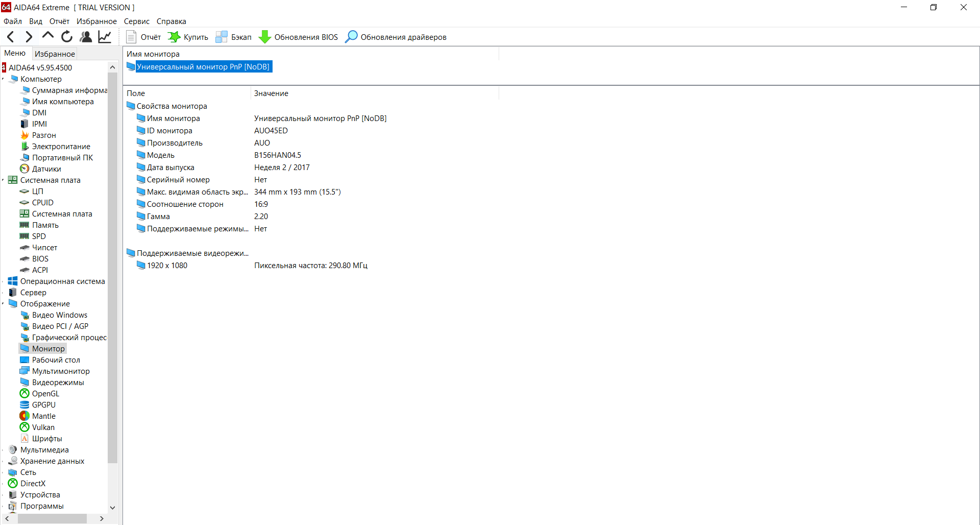
Task: Click the Обновления BIOS green arrow
Action: click(264, 37)
